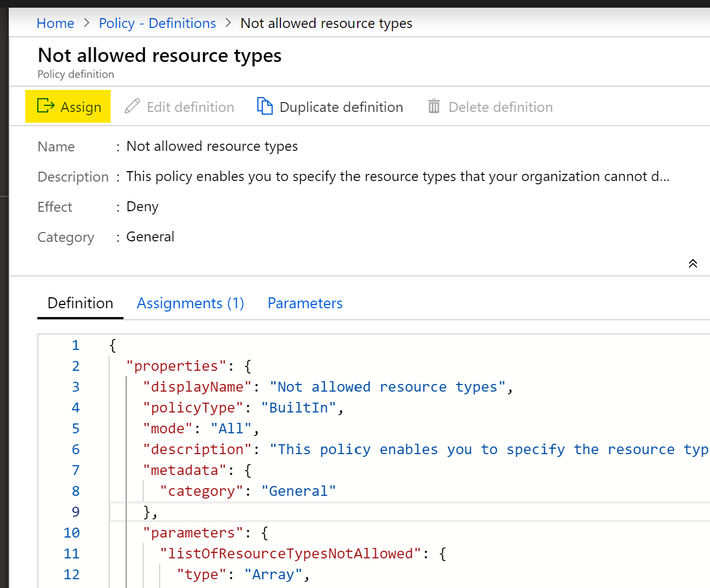The width and height of the screenshot is (710, 588).
Task: Click line number 7 in code gutter
Action: tap(76, 471)
